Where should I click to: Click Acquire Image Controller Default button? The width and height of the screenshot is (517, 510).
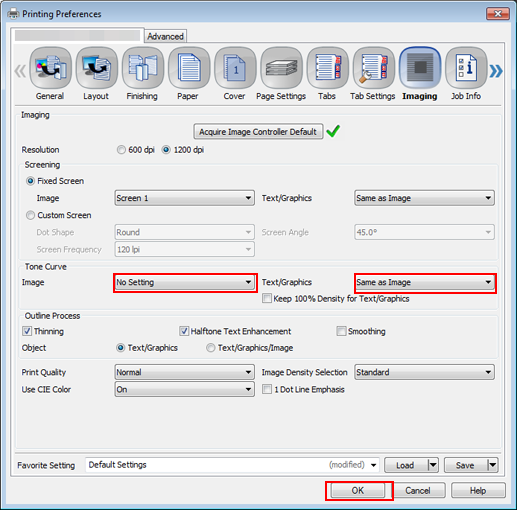click(x=258, y=132)
